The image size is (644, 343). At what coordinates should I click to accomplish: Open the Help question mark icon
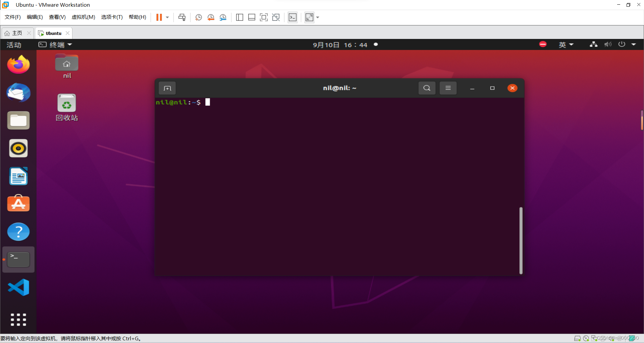point(18,232)
